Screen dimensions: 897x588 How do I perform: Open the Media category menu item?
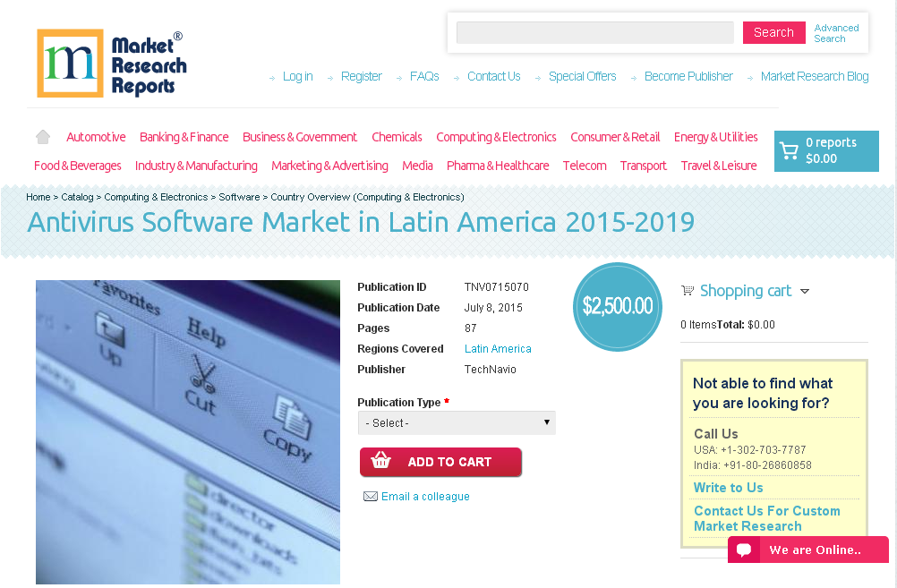point(417,165)
